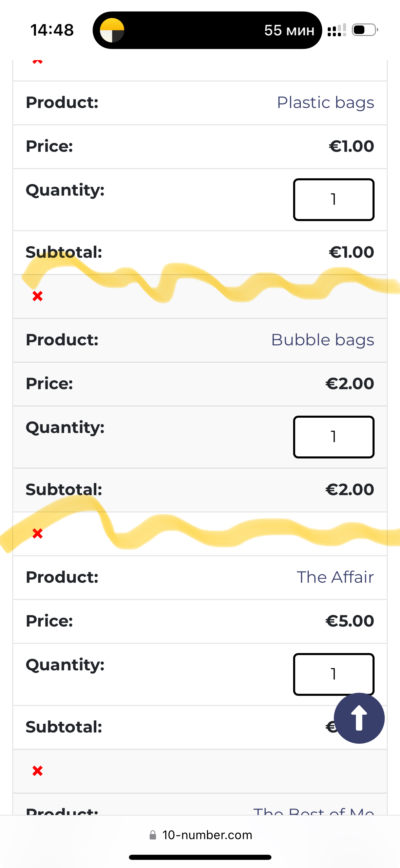Tap the padlock icon beside the site address
Screen dimensions: 400x868
point(153,835)
